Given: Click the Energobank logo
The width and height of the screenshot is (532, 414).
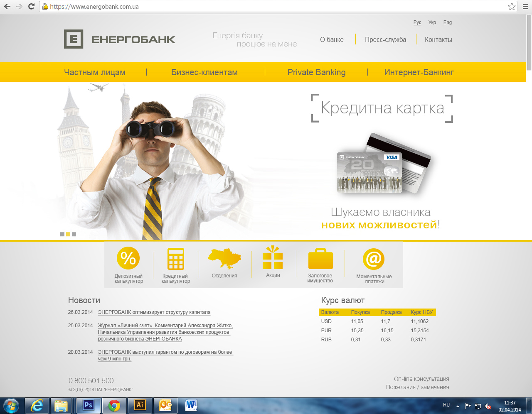Looking at the screenshot, I should [120, 39].
